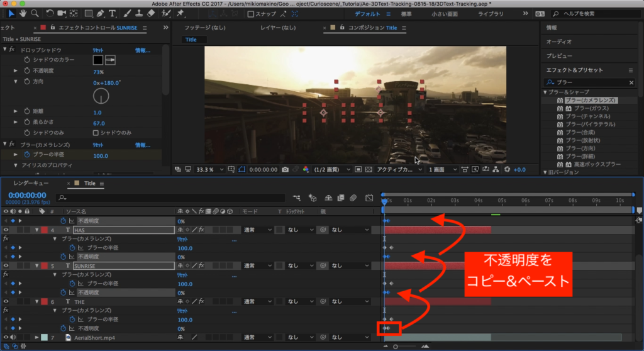This screenshot has height=351, width=644.
Task: Select the Horizontal Type tool
Action: pyautogui.click(x=112, y=14)
